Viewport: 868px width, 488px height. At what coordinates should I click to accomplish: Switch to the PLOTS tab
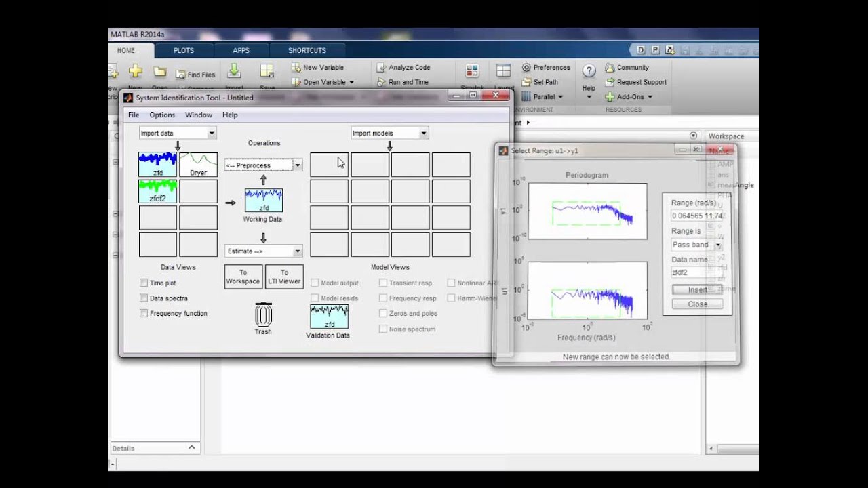(x=184, y=50)
